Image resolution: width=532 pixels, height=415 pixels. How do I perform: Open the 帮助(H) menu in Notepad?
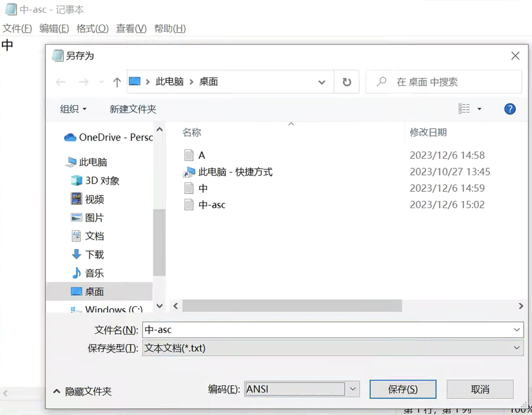[170, 29]
